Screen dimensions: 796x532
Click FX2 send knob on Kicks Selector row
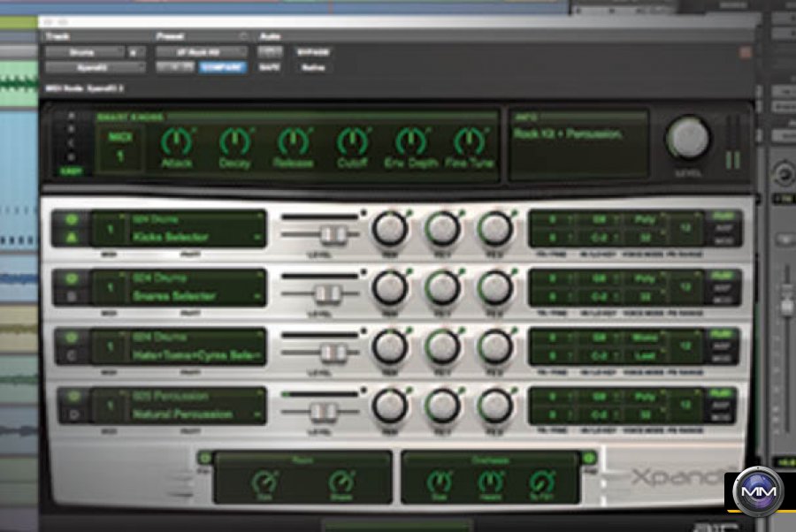(494, 229)
